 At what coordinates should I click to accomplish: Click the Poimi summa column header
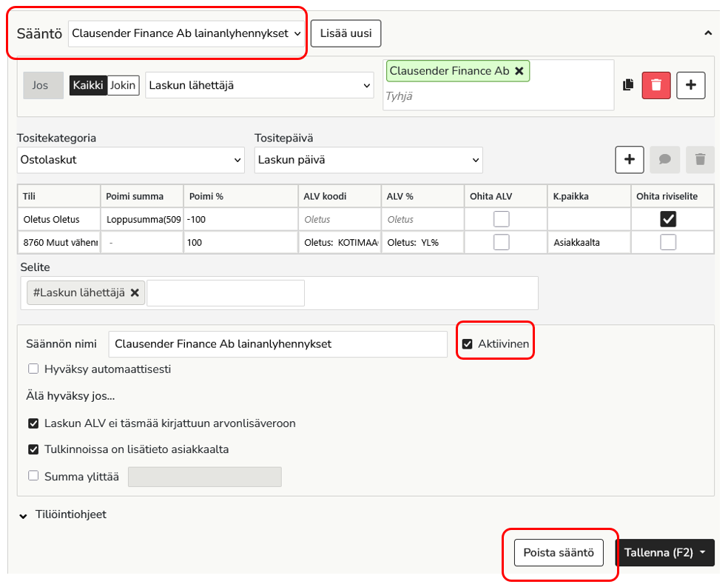click(142, 196)
